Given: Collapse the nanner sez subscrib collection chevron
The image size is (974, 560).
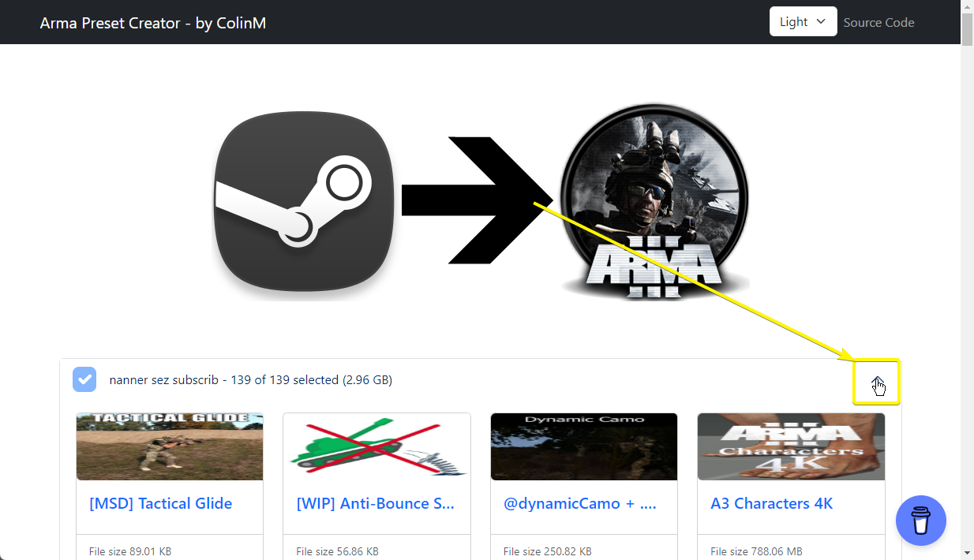Looking at the screenshot, I should coord(877,383).
